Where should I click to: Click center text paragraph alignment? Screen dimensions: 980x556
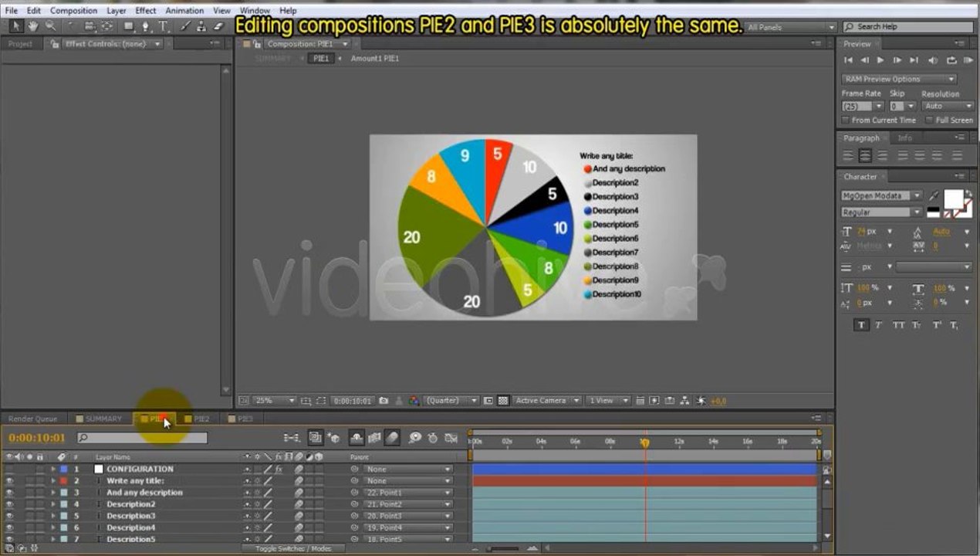coord(865,156)
